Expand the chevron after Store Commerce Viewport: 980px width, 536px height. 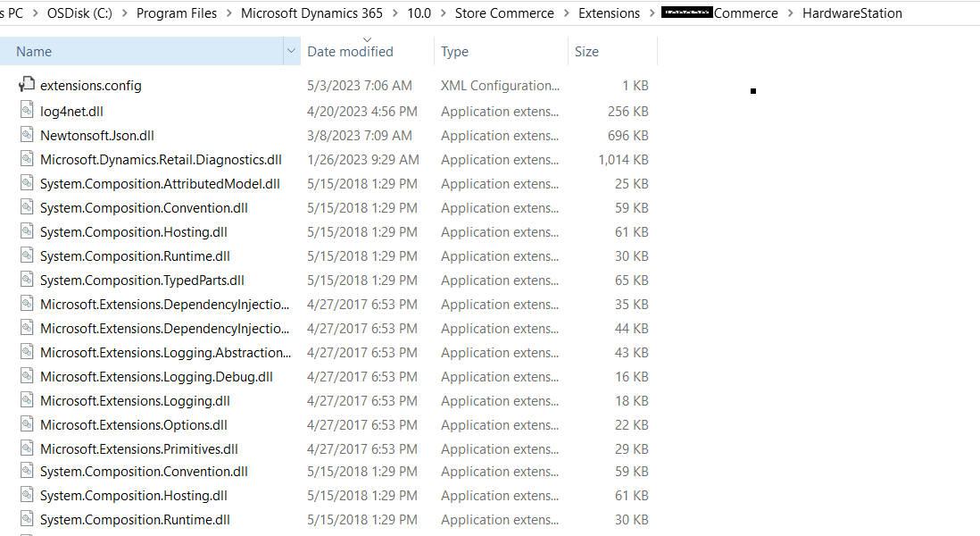[x=566, y=13]
